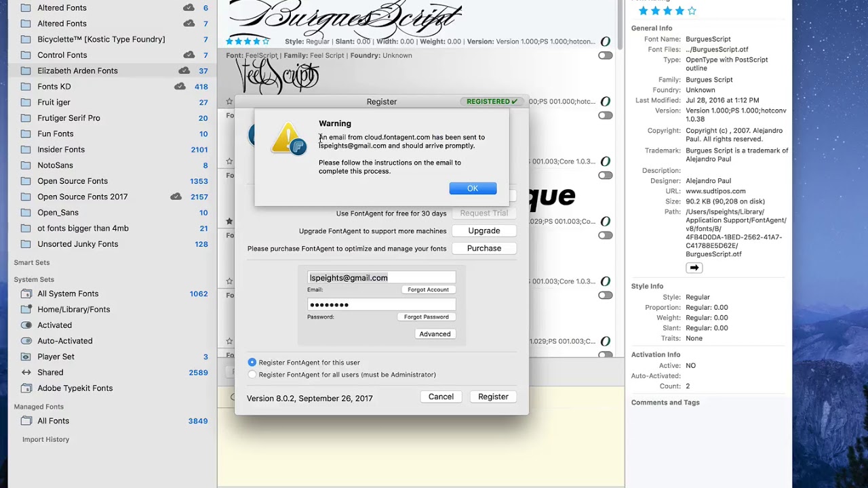
Task: Click the OpenType O icon on BurguesScript row
Action: [x=605, y=42]
